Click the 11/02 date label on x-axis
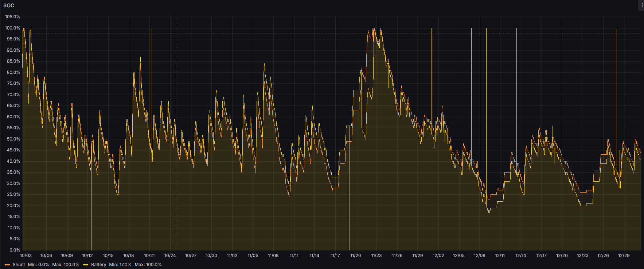Screen dimensions: 644x269 coord(232,256)
